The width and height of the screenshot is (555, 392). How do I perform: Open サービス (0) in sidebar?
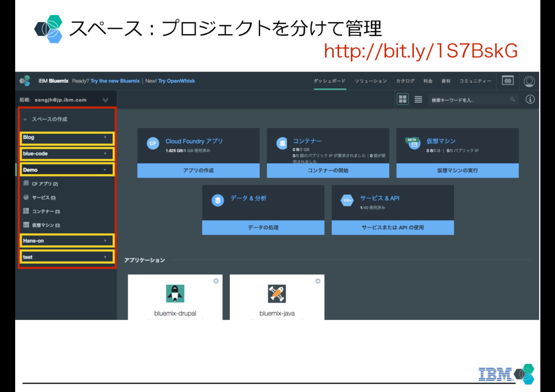[43, 198]
